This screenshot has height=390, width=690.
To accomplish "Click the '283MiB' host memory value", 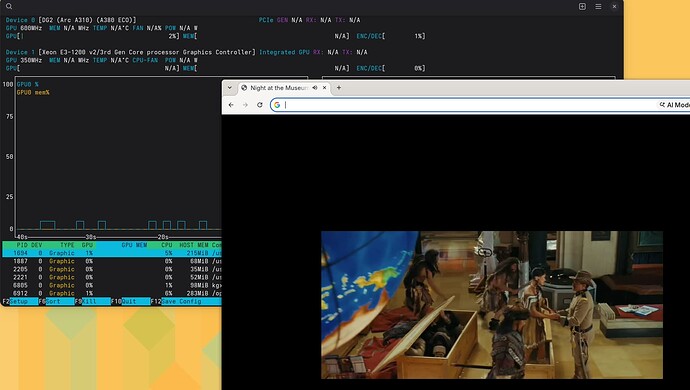I will coord(198,293).
